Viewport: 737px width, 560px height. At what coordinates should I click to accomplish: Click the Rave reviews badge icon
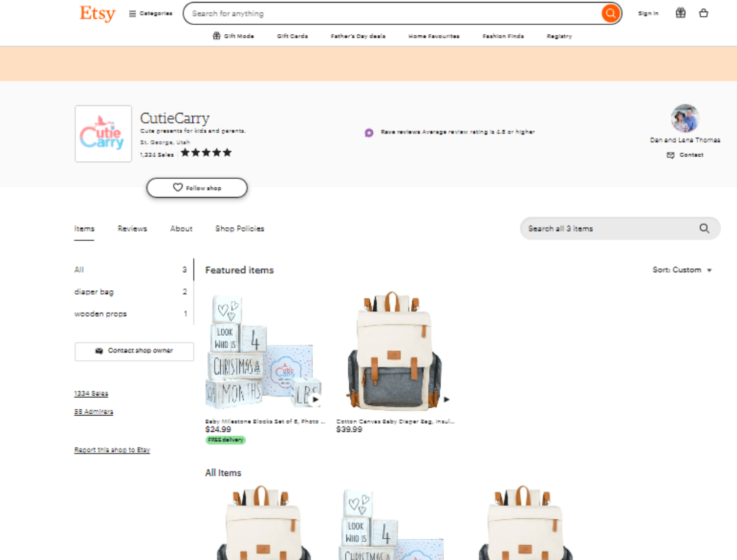369,132
